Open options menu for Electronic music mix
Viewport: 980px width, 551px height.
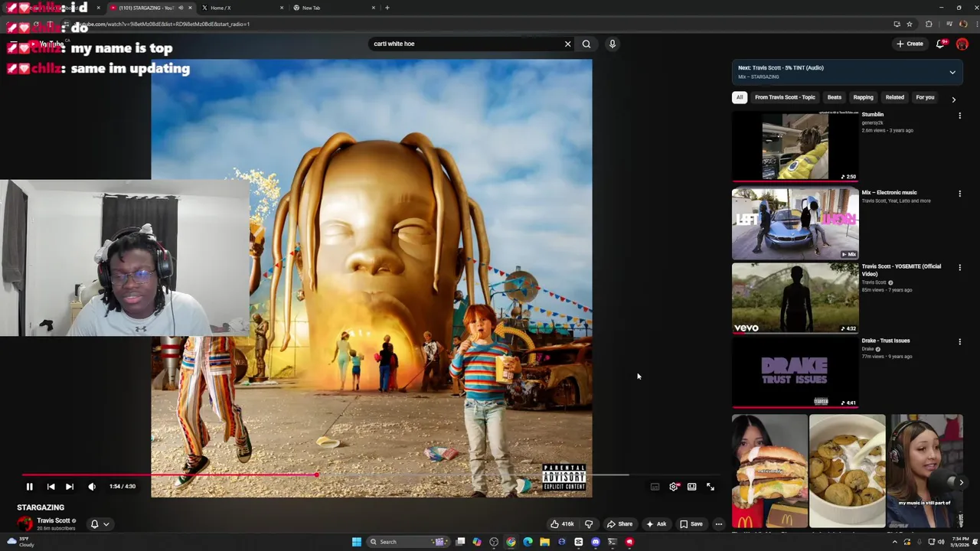tap(959, 194)
